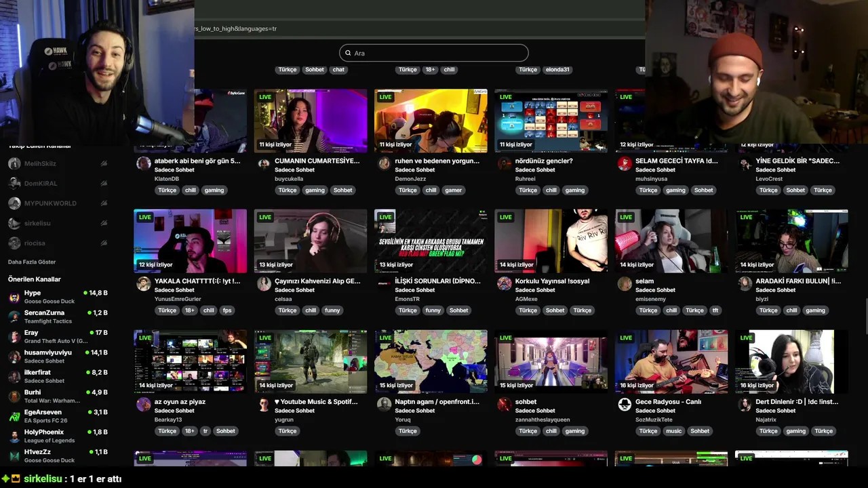868x488 pixels.
Task: Click the 'fps' tag under YunusEmreGurler
Action: click(x=227, y=310)
